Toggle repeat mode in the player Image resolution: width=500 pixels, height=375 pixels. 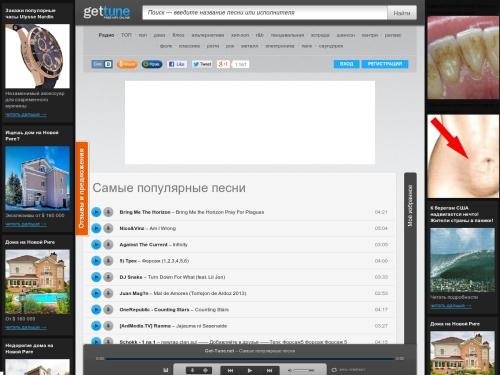coord(334,370)
